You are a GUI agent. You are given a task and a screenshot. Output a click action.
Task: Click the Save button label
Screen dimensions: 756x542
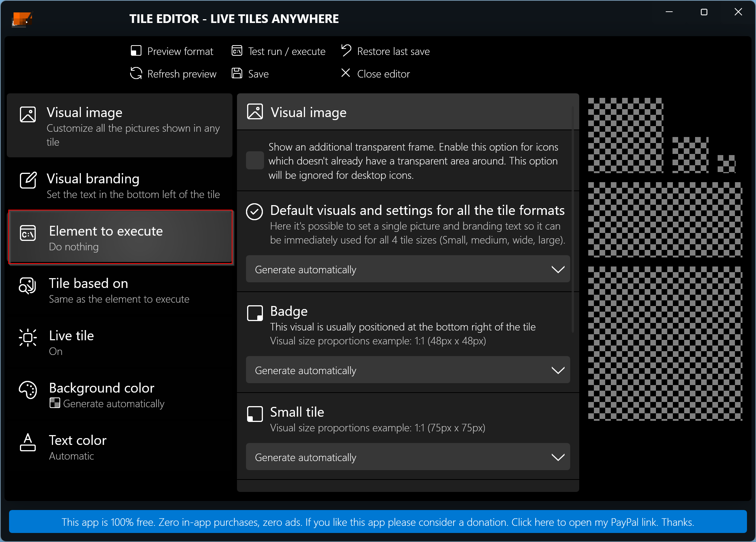click(258, 74)
